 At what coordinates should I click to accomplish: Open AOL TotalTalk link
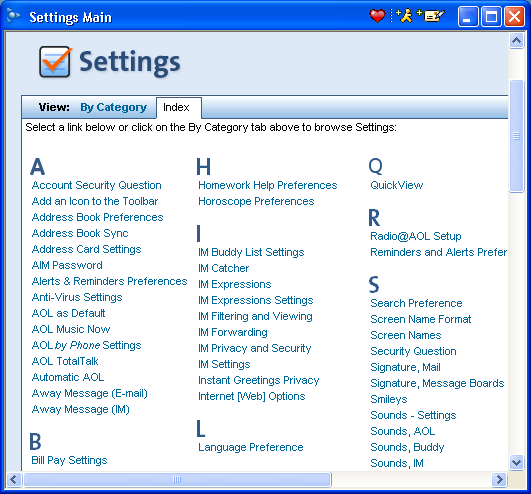pyautogui.click(x=65, y=361)
